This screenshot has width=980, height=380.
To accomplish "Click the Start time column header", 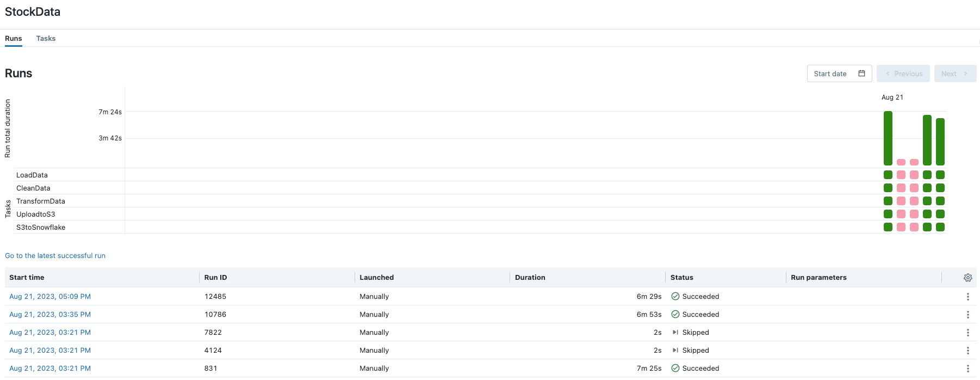I will tap(27, 278).
